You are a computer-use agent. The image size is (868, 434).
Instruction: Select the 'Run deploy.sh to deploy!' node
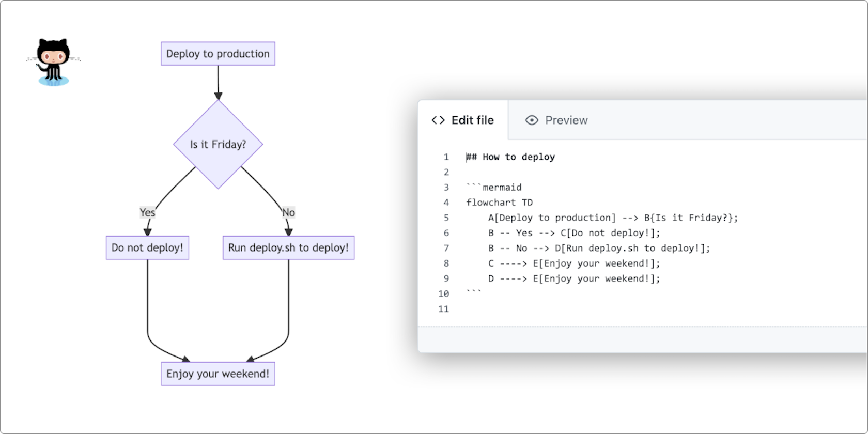pyautogui.click(x=288, y=247)
